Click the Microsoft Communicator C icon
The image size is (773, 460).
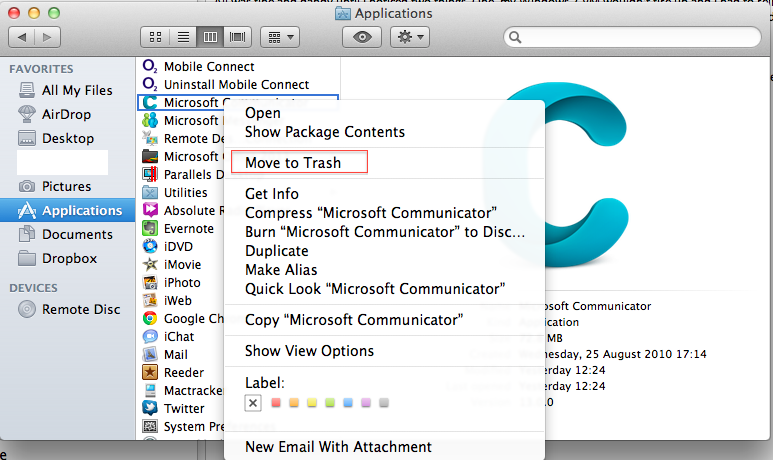click(150, 102)
